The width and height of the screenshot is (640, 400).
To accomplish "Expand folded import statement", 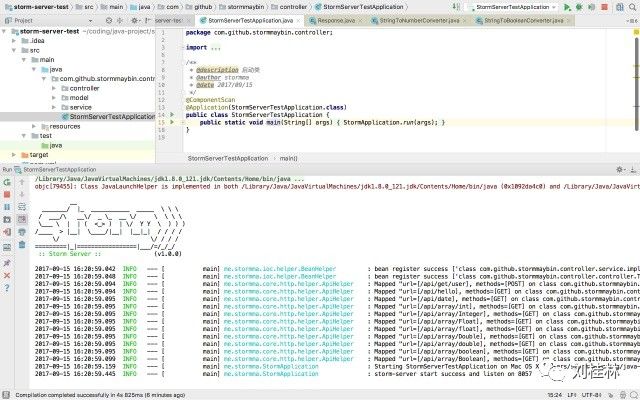I will (x=216, y=48).
